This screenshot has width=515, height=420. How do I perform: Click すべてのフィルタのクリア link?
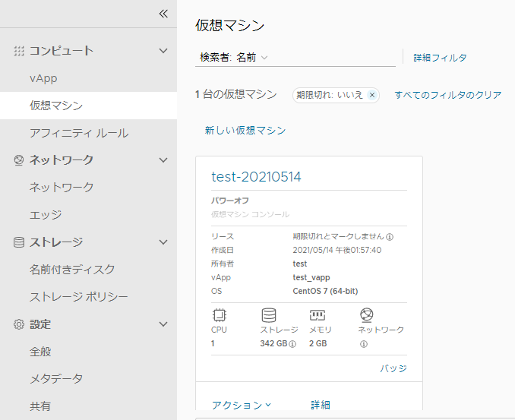[x=447, y=95]
